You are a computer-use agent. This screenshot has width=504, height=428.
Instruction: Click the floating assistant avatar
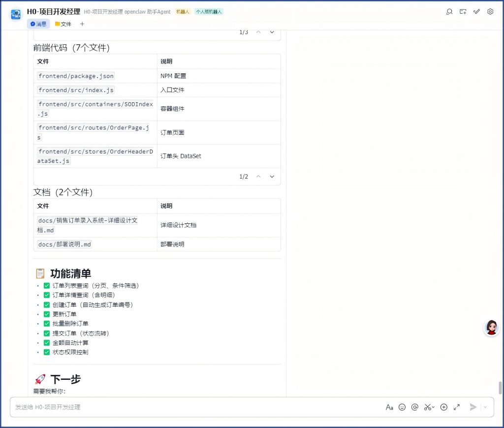tap(491, 328)
